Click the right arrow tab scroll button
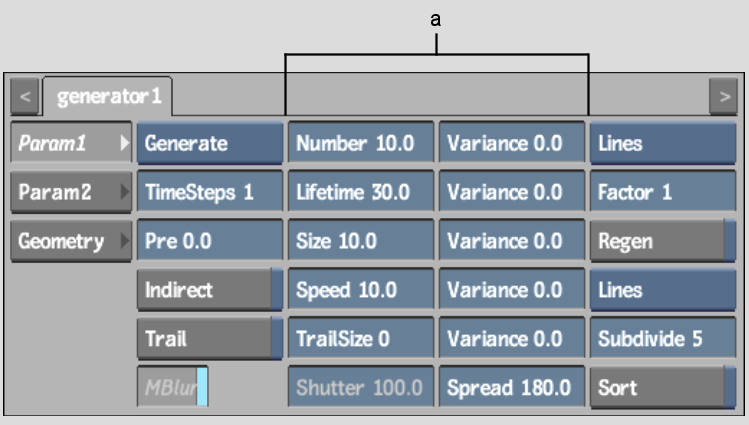This screenshot has height=425, width=749. click(x=723, y=98)
